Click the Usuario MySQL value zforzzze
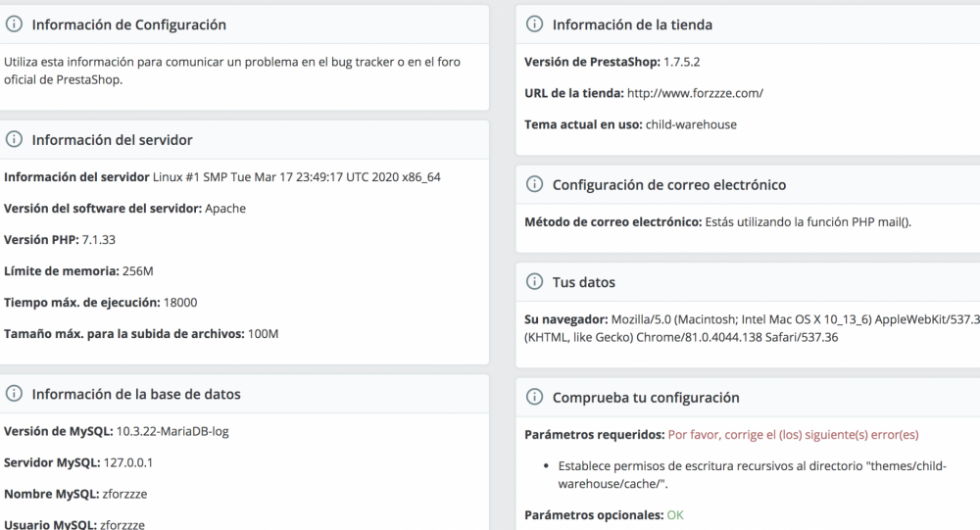Viewport: 980px width, 530px height. [x=122, y=524]
